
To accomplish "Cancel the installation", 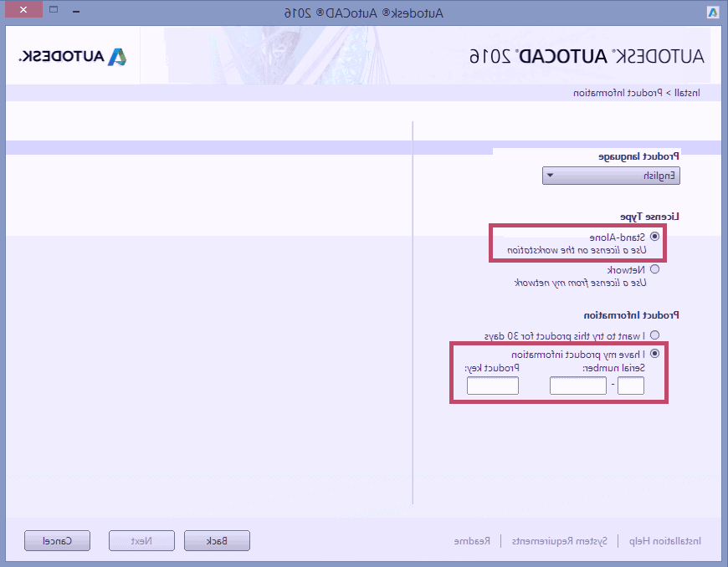I will 57,541.
